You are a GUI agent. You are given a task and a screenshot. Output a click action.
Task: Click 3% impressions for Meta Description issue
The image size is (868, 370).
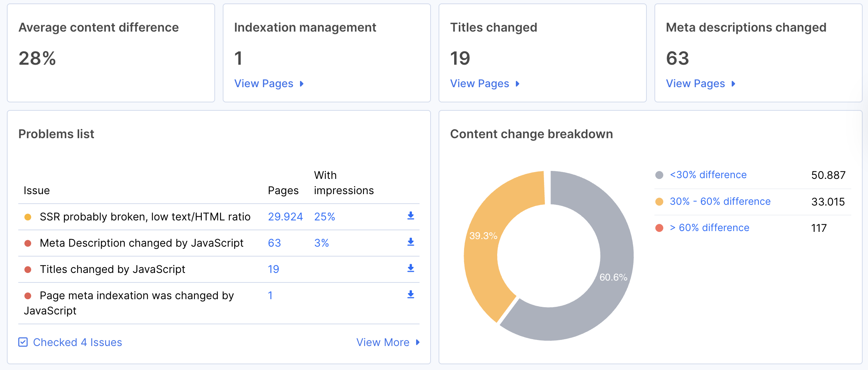pyautogui.click(x=321, y=243)
